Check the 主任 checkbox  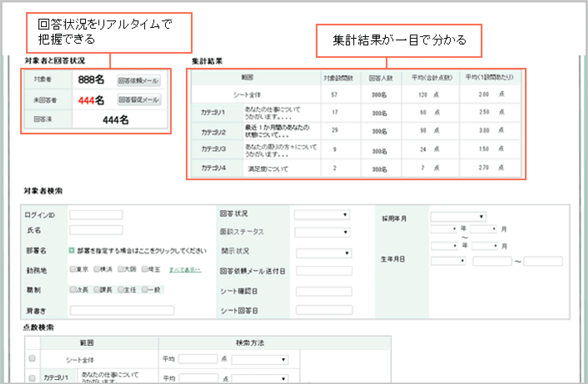[x=121, y=289]
